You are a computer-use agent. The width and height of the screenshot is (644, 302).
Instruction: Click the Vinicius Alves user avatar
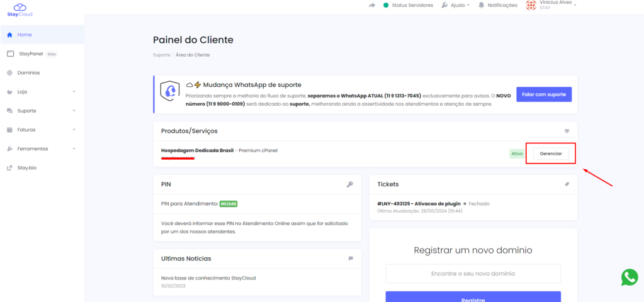tap(531, 5)
